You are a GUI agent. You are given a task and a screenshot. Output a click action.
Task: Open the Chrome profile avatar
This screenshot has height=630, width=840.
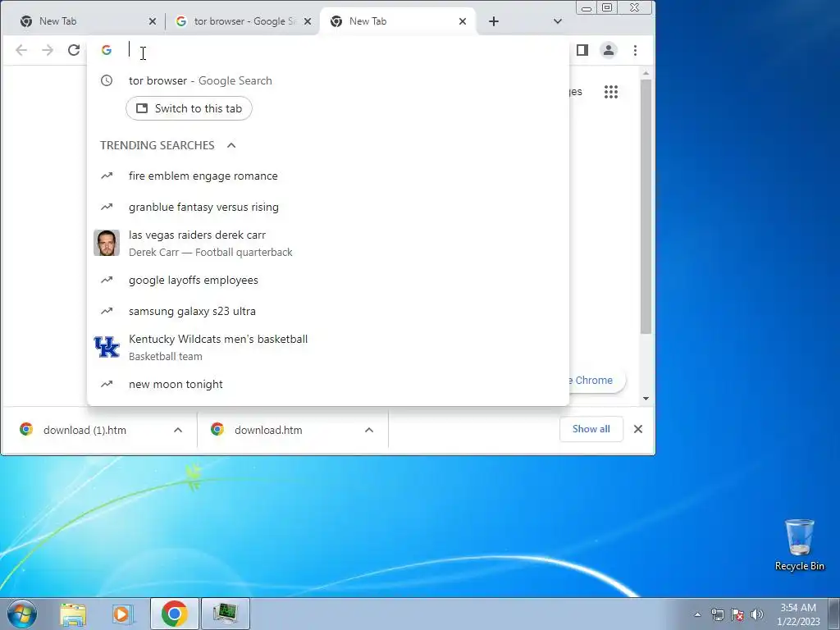point(609,50)
